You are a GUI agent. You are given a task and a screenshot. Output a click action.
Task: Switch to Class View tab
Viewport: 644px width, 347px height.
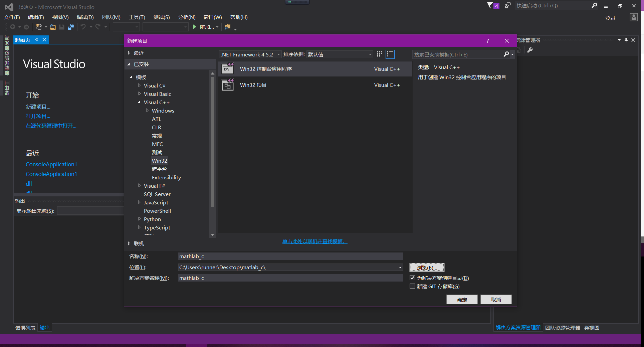pyautogui.click(x=592, y=328)
